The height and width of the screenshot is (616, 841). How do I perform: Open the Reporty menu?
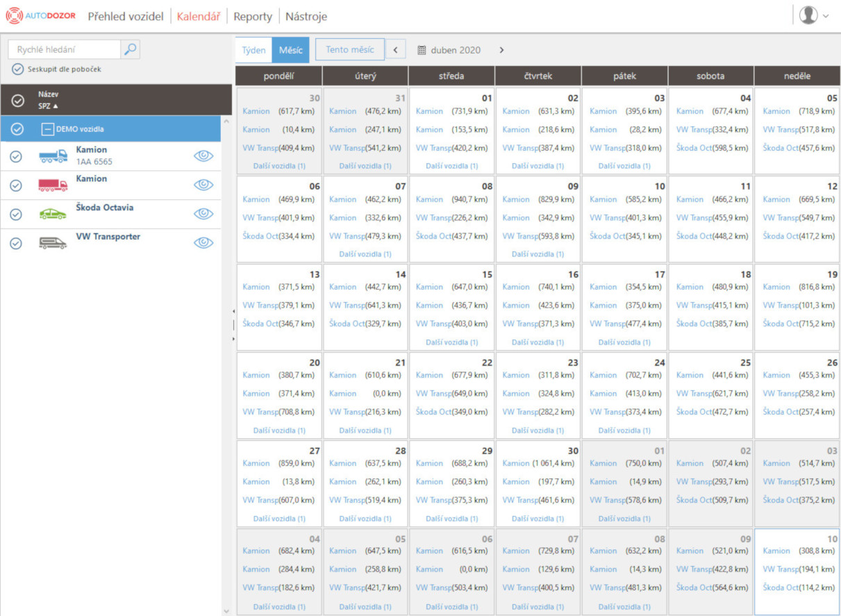(253, 16)
